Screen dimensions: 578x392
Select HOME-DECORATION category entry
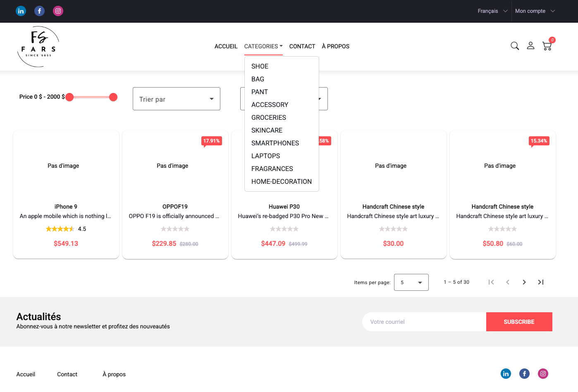click(x=281, y=181)
